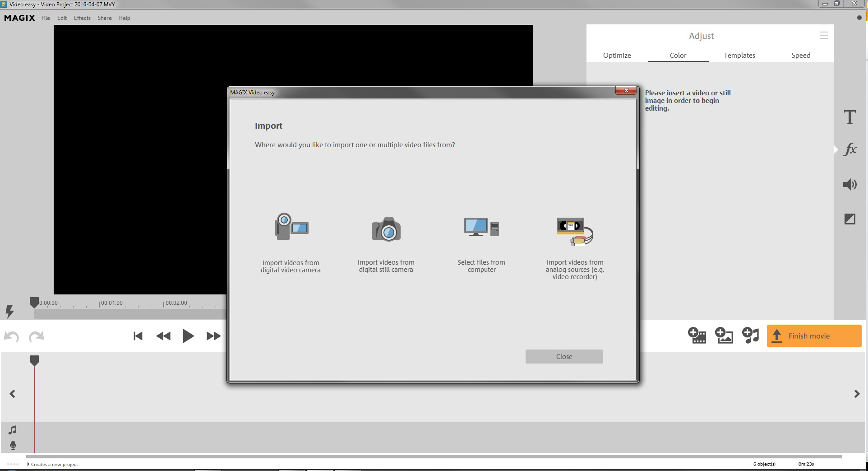Click the small dot indicator top right
Screen dimensions: 868x471
tap(859, 18)
